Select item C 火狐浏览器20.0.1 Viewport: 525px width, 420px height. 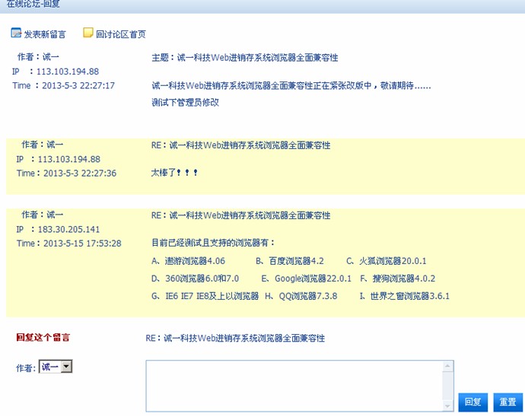coord(387,261)
